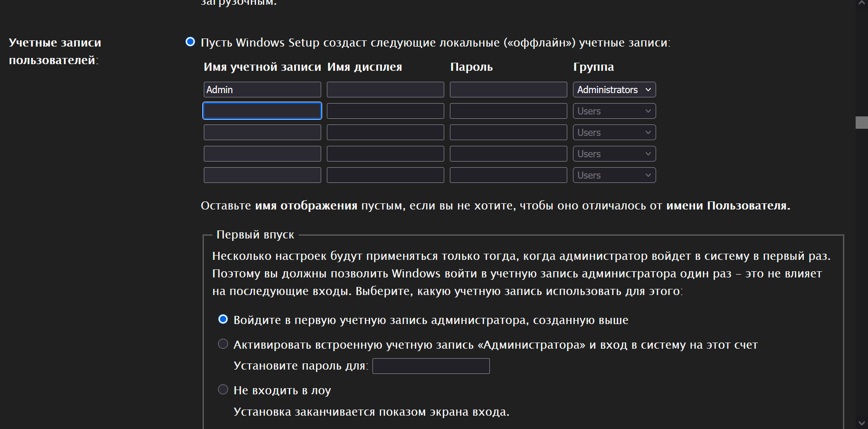Click the last row display name field
The width and height of the screenshot is (868, 429).
pos(385,175)
